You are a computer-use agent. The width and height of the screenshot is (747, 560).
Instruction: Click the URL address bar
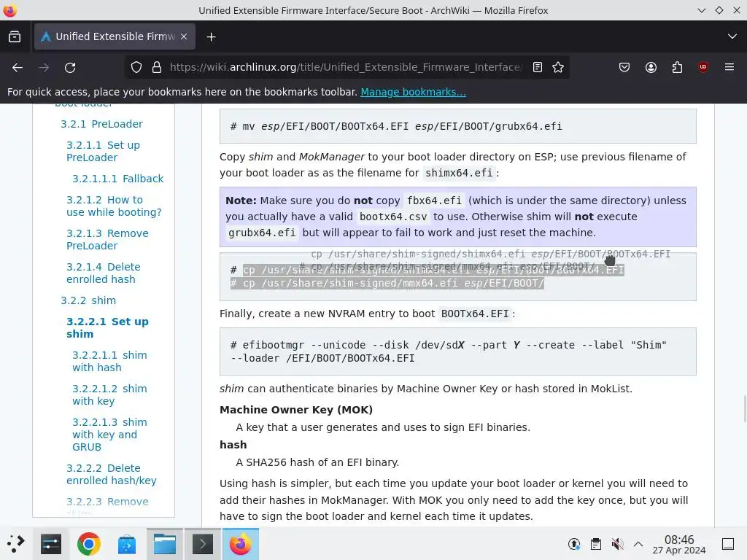coord(346,68)
